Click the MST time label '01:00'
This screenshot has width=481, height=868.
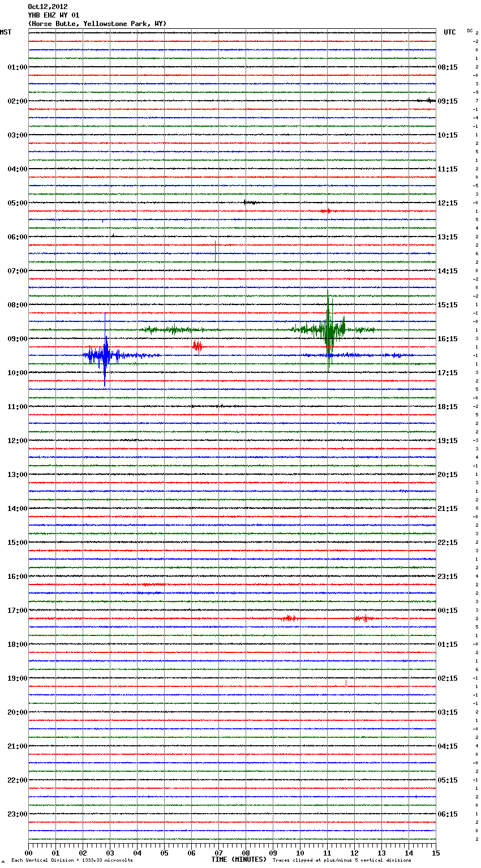(x=18, y=67)
